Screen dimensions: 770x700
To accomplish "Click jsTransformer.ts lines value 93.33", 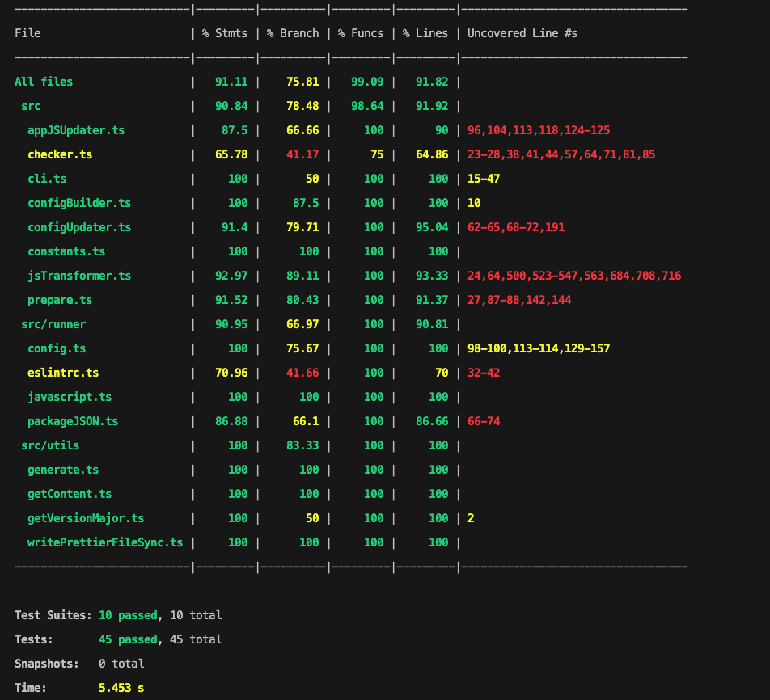I will (432, 276).
